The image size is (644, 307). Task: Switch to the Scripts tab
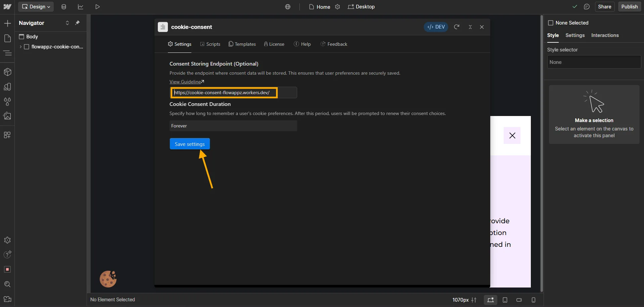210,44
